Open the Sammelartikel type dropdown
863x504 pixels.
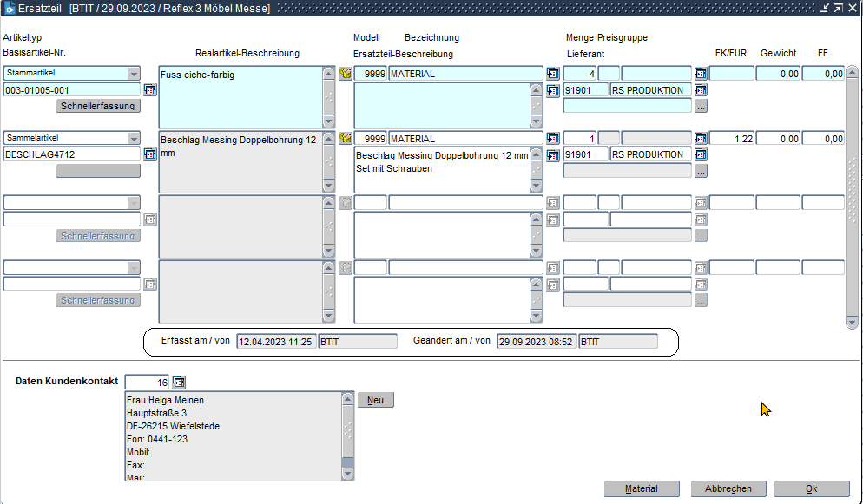click(x=133, y=139)
